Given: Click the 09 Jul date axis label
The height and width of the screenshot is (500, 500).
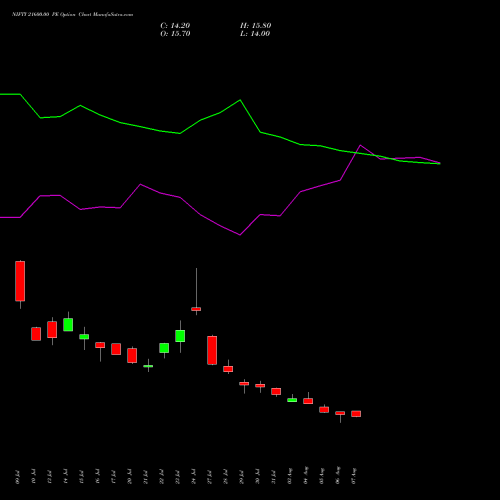Looking at the screenshot, I should point(18,477).
